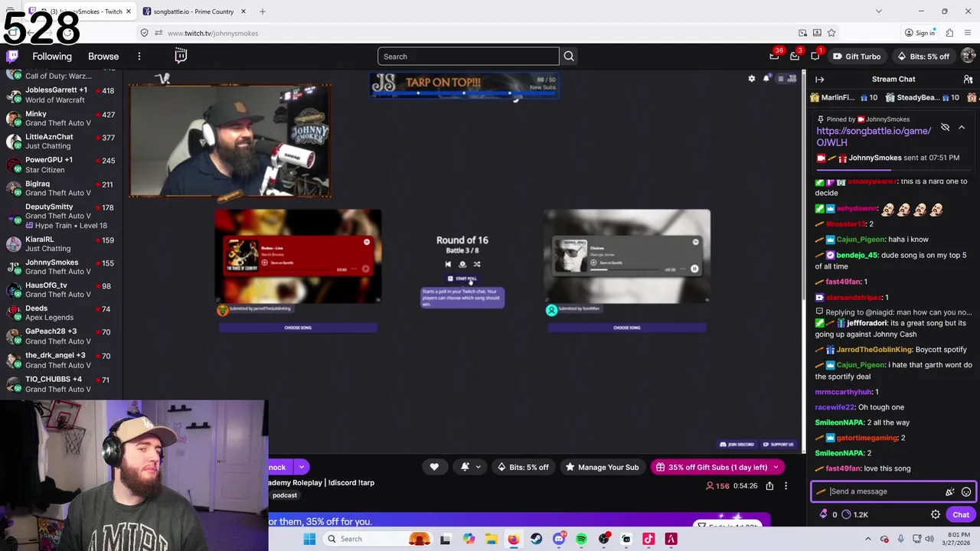Open the Prime loot crown icon with badge 36
The image size is (980, 551).
774,56
